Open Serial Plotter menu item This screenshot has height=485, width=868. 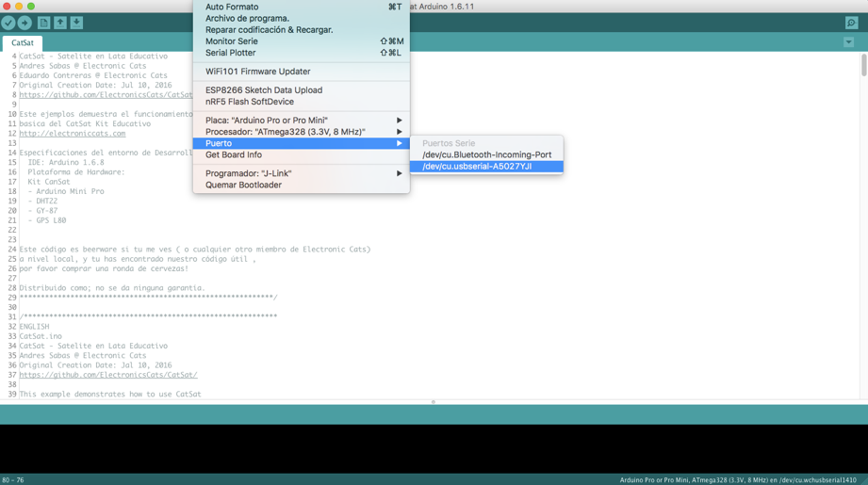coord(302,53)
